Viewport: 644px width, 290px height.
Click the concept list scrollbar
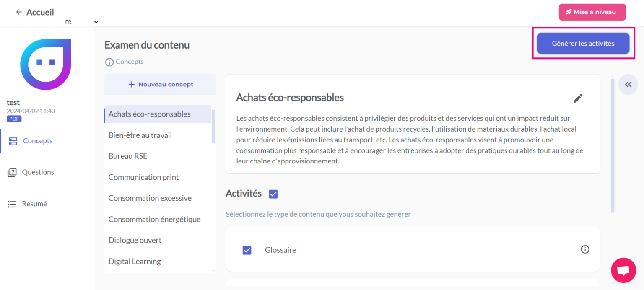213,126
